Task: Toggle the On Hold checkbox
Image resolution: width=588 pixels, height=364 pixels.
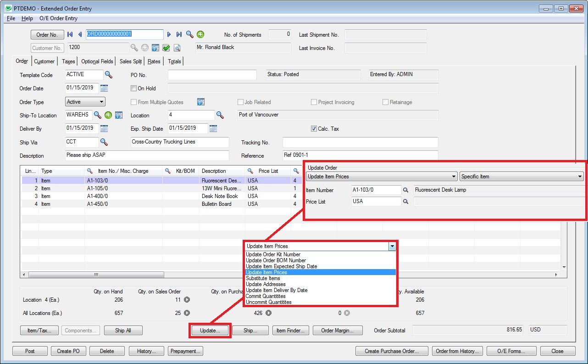Action: [134, 88]
